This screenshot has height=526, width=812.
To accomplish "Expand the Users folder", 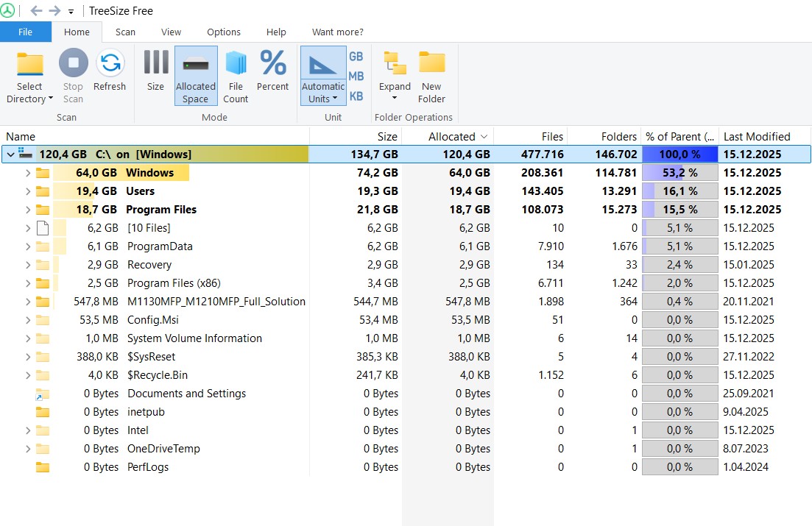I will tap(28, 191).
